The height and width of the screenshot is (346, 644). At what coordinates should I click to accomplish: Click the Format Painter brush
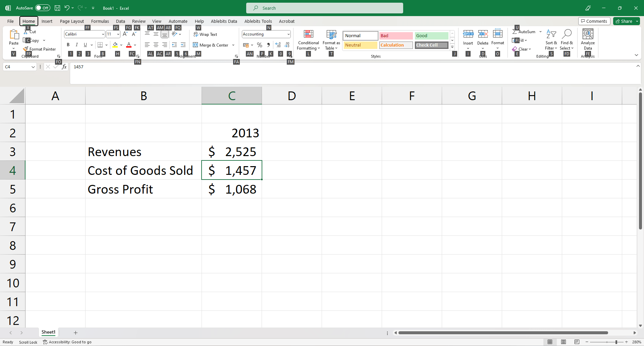click(26, 49)
